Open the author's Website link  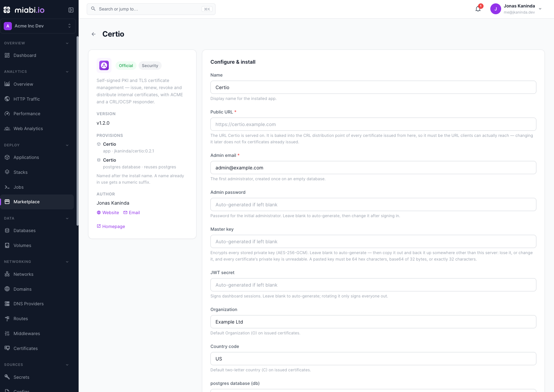[x=108, y=212]
